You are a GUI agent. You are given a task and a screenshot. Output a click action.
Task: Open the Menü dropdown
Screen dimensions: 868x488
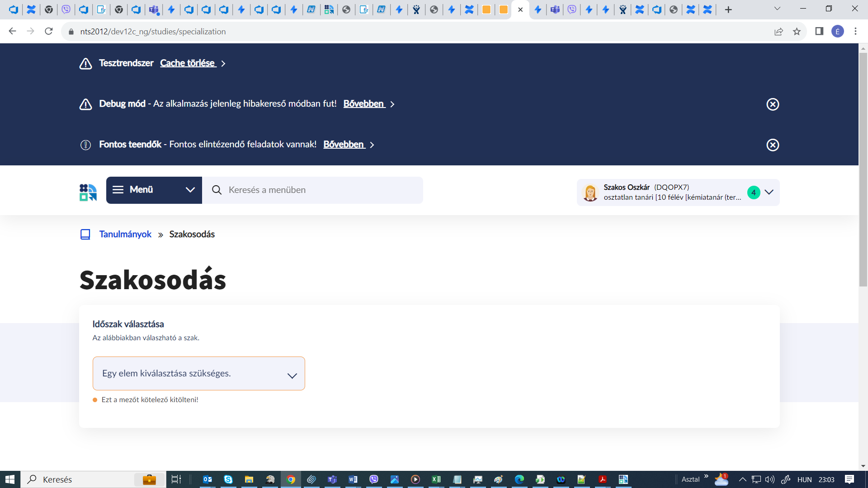[x=154, y=190]
